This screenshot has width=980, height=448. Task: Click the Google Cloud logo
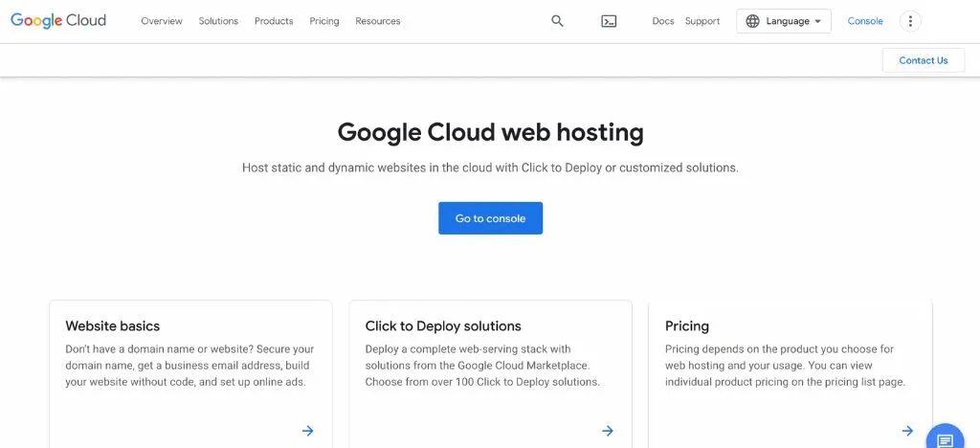[58, 21]
